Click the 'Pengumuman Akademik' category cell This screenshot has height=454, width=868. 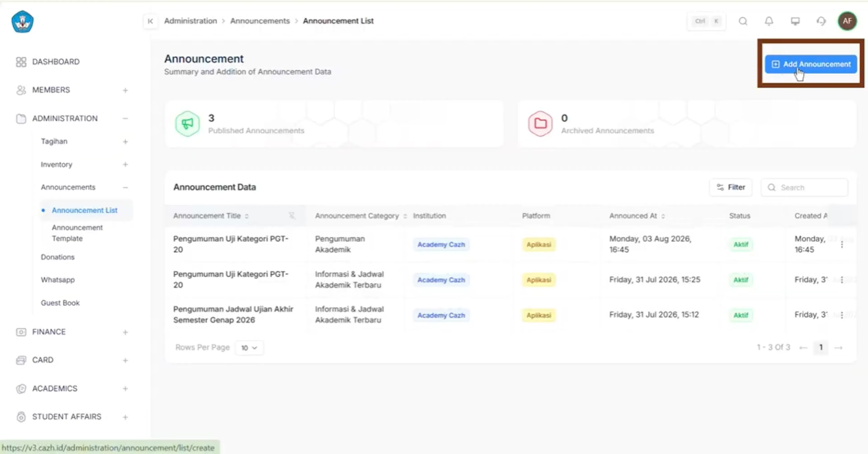[340, 244]
